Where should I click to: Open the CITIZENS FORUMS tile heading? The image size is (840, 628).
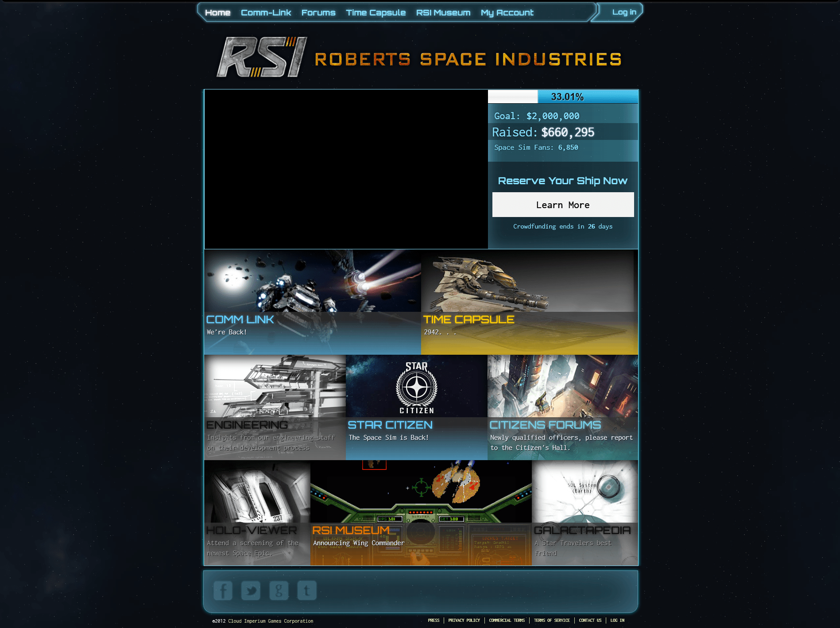(545, 425)
